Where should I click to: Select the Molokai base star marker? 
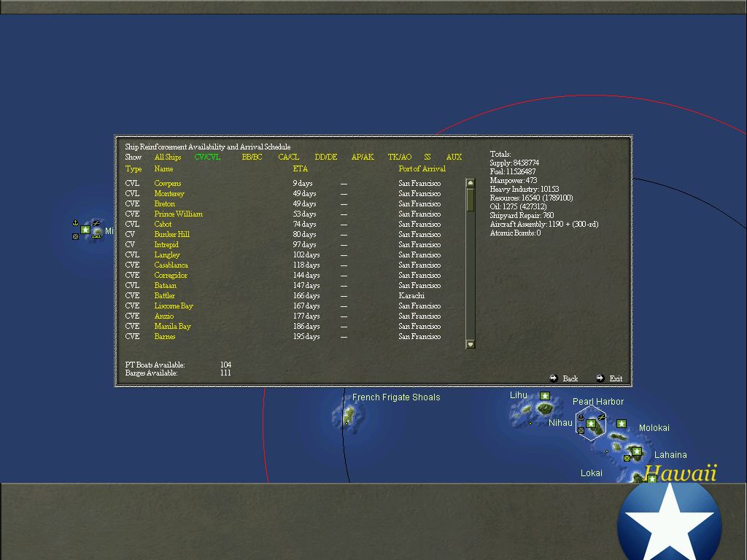pos(622,424)
